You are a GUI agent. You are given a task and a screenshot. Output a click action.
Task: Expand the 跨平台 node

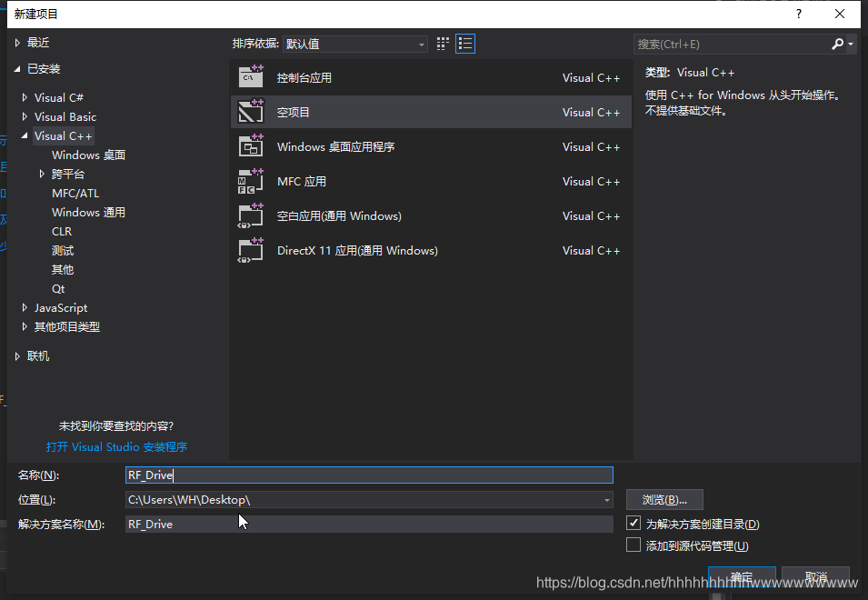pos(42,174)
